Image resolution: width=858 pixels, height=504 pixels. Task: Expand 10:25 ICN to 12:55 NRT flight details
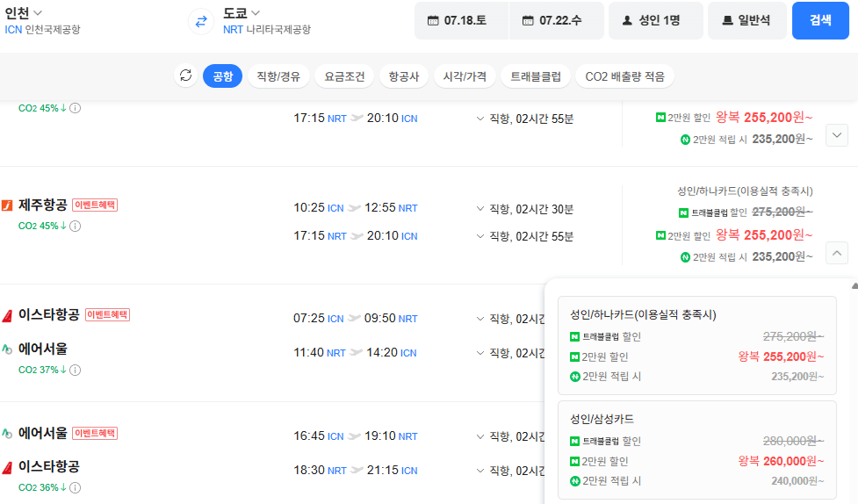pyautogui.click(x=479, y=208)
